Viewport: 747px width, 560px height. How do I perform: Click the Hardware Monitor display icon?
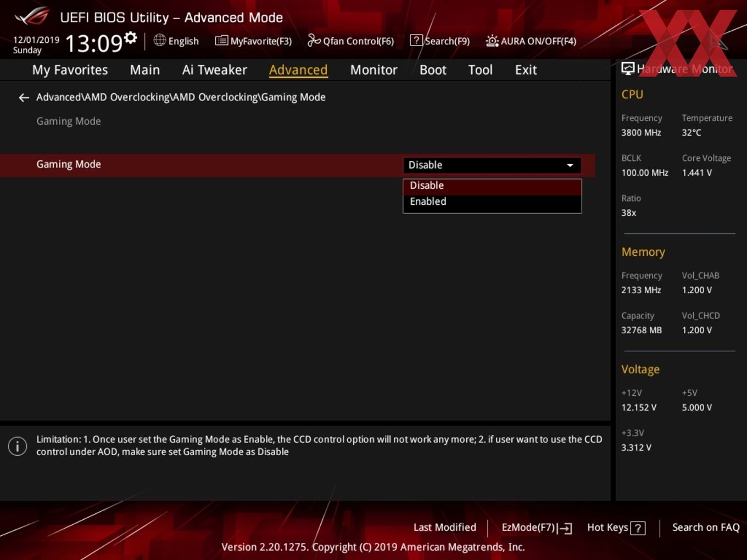[x=628, y=69]
